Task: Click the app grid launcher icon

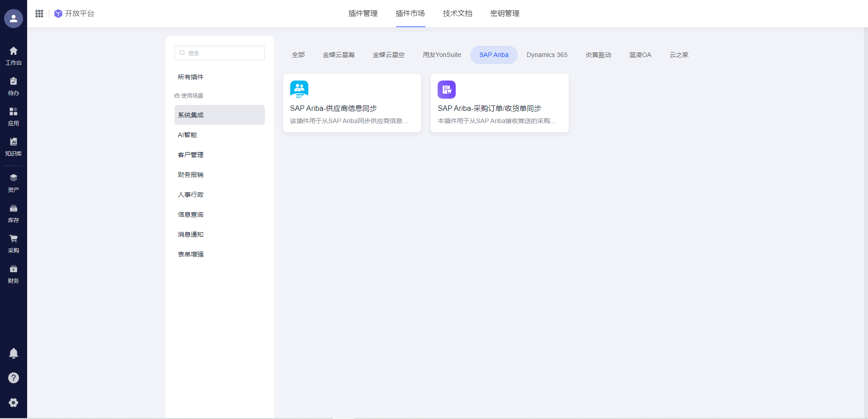Action: click(x=39, y=14)
